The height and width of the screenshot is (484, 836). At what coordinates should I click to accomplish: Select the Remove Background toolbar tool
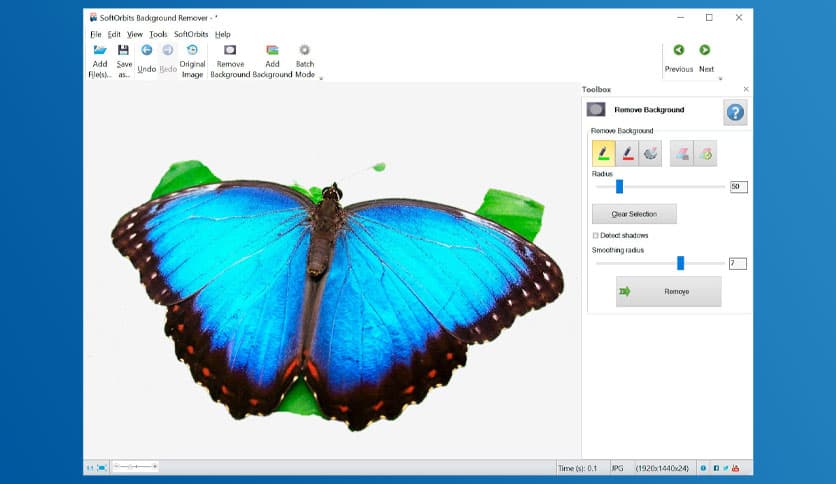point(230,51)
